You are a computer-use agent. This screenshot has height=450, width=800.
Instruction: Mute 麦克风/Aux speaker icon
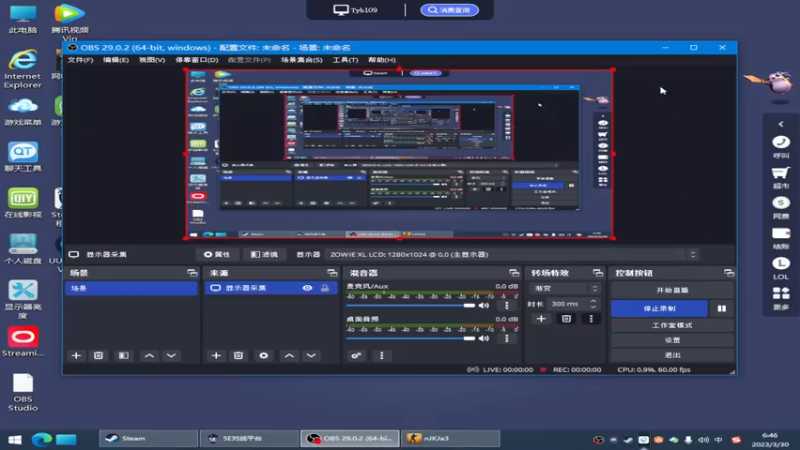484,306
